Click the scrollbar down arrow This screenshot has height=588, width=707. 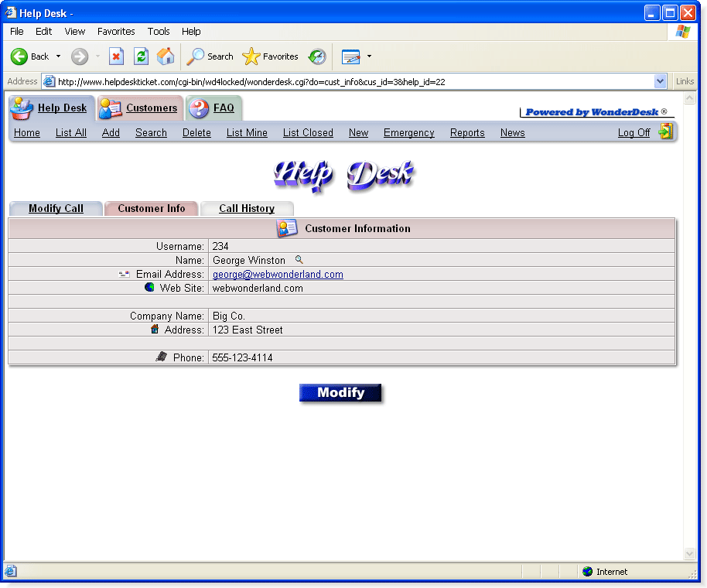click(x=689, y=553)
